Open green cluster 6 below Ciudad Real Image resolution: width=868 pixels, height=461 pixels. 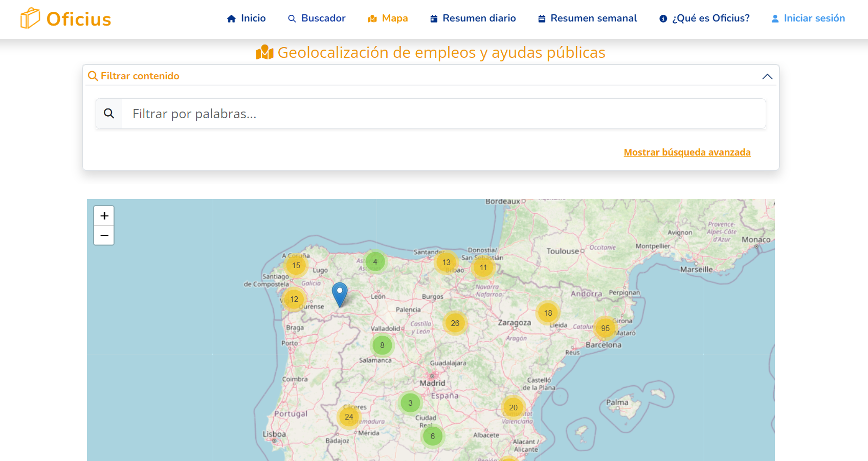(x=433, y=436)
